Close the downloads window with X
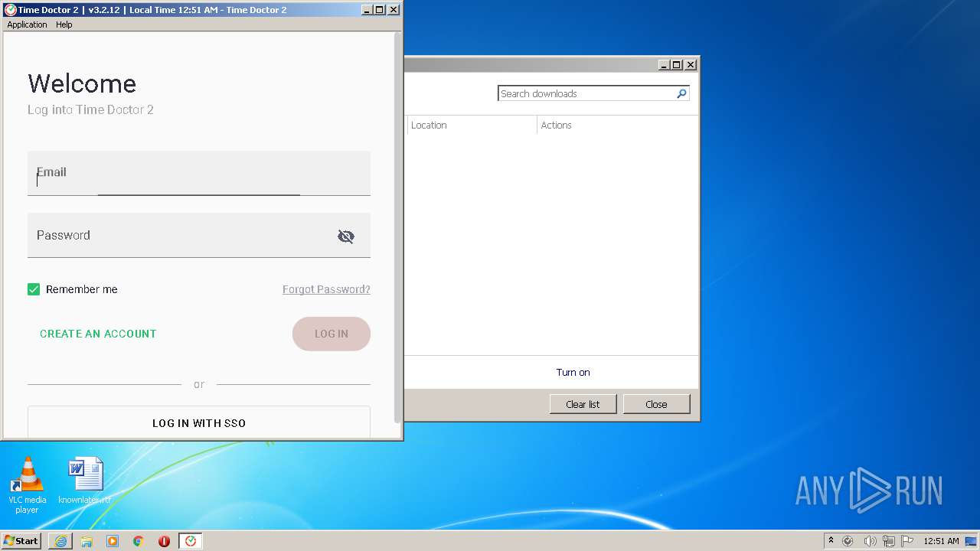 click(691, 65)
